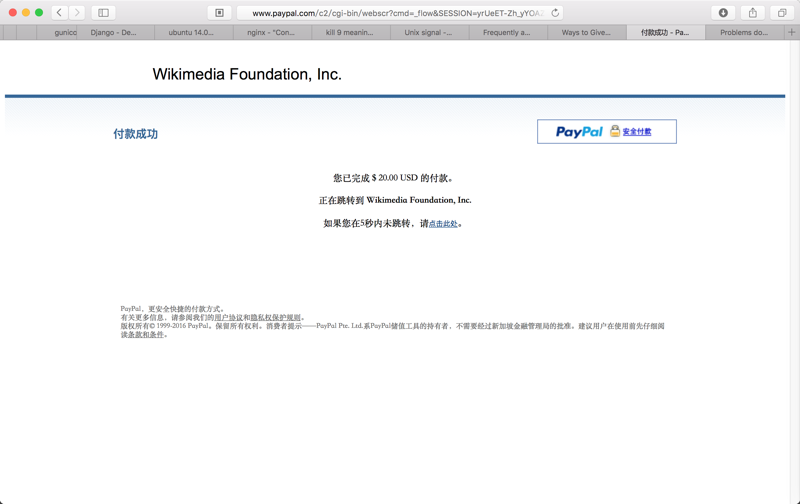Open the Unix signal tab
This screenshot has width=800, height=504.
(430, 32)
